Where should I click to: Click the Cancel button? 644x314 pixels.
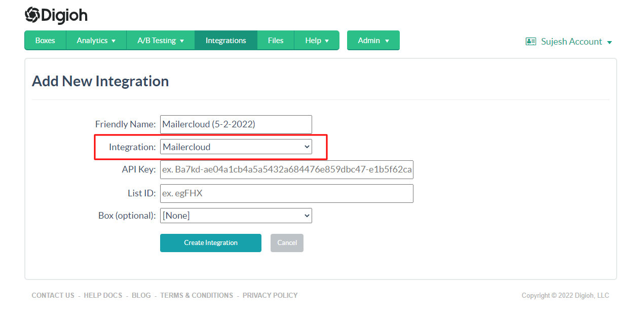[x=287, y=243]
